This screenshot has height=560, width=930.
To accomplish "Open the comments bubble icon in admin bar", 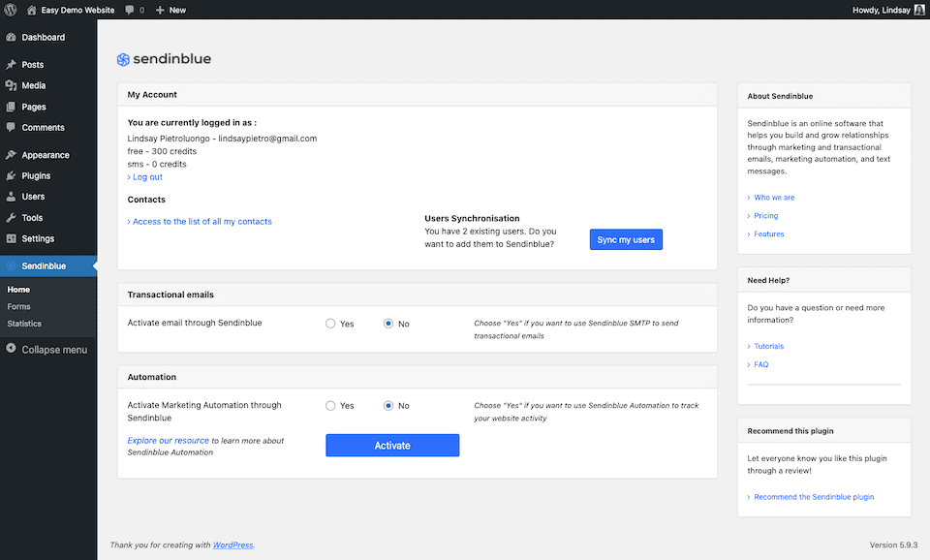I will (129, 10).
